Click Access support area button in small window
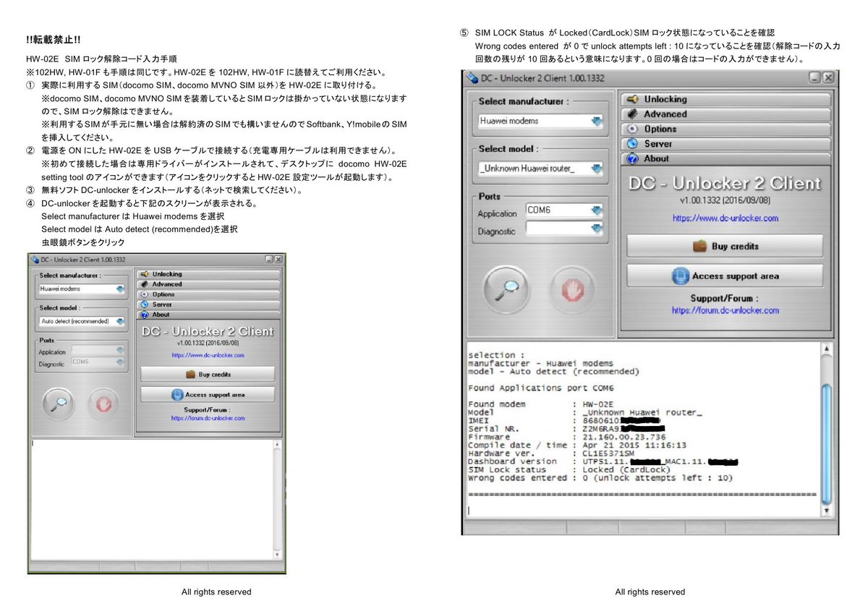The image size is (868, 614). click(x=208, y=395)
